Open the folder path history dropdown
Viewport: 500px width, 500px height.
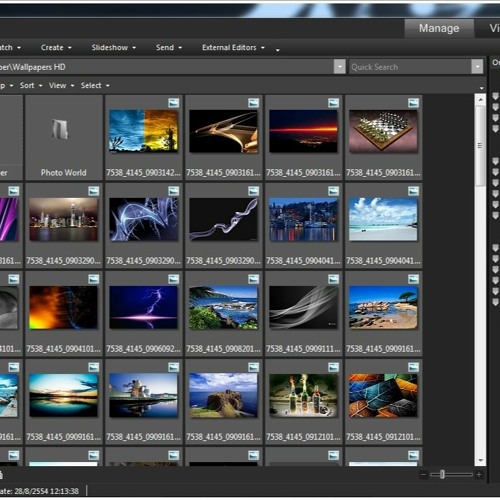click(340, 67)
